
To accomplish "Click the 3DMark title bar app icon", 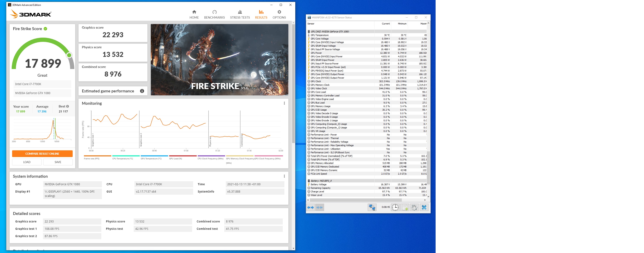I will (9, 5).
